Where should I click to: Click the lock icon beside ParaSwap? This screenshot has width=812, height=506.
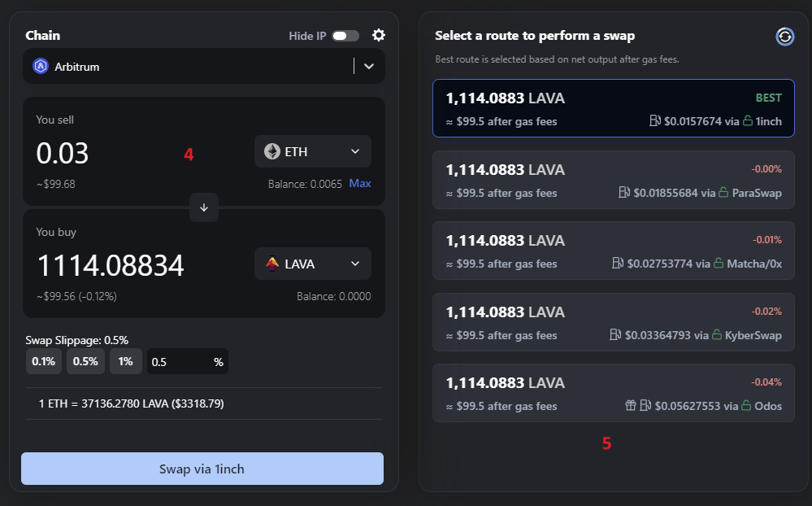click(x=723, y=193)
